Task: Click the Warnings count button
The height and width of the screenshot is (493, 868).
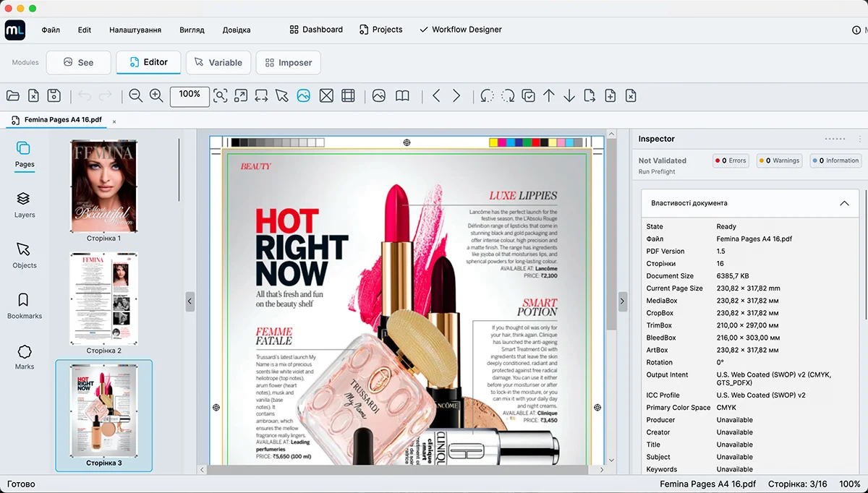Action: pos(780,160)
